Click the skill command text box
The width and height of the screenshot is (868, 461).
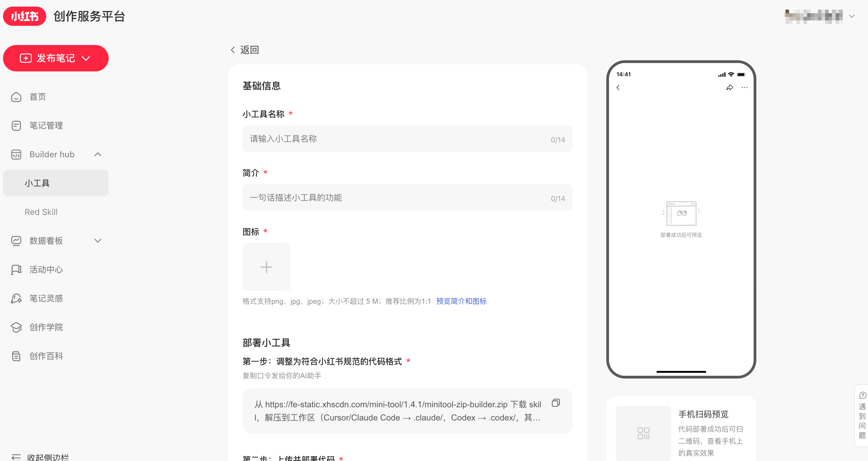coord(407,411)
